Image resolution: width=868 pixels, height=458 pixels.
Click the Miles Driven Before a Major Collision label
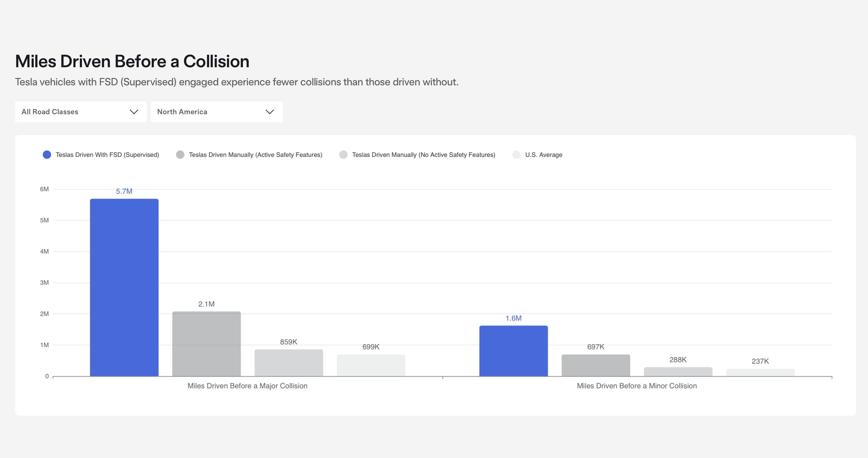247,386
